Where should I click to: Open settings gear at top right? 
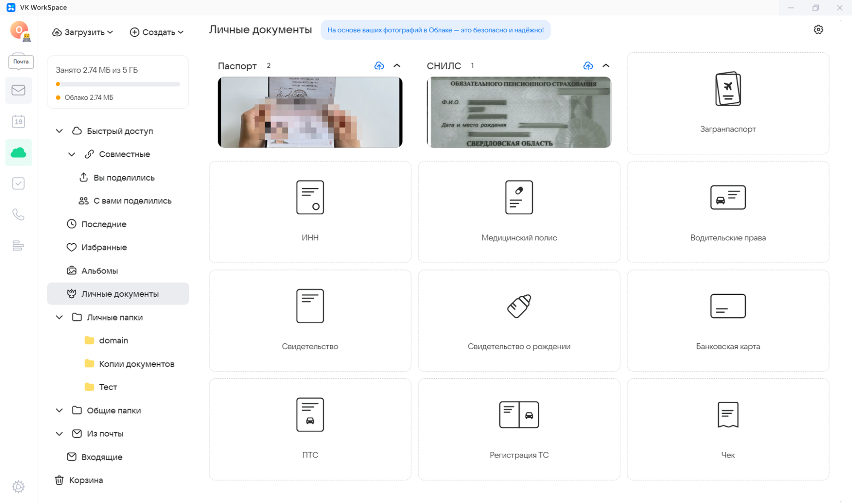(818, 30)
